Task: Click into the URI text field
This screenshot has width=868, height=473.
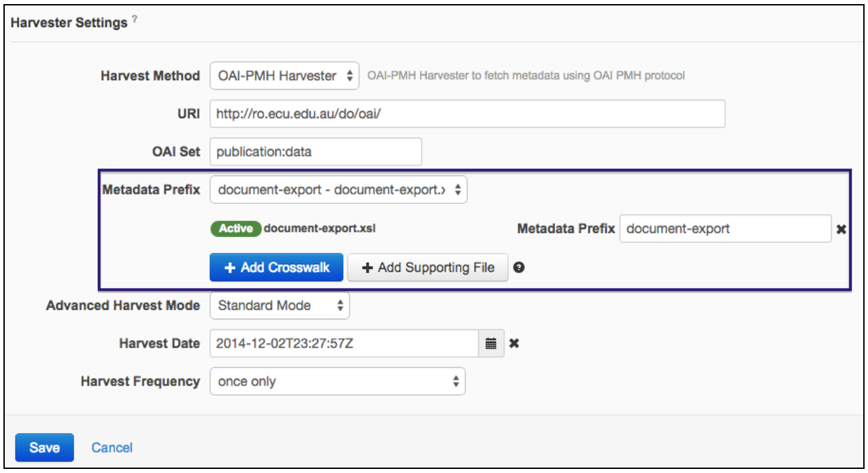Action: pos(467,114)
